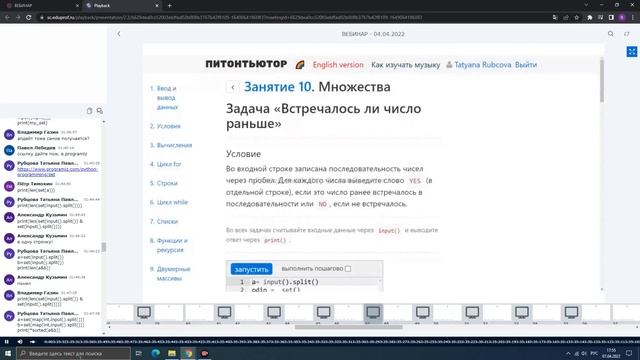
Task: Open the browser profile avatar
Action: click(622, 18)
